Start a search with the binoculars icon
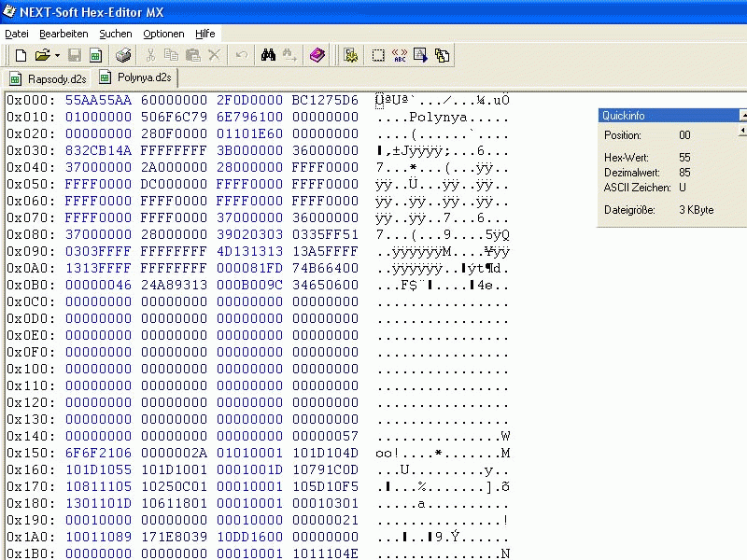This screenshot has height=560, width=747. [268, 56]
